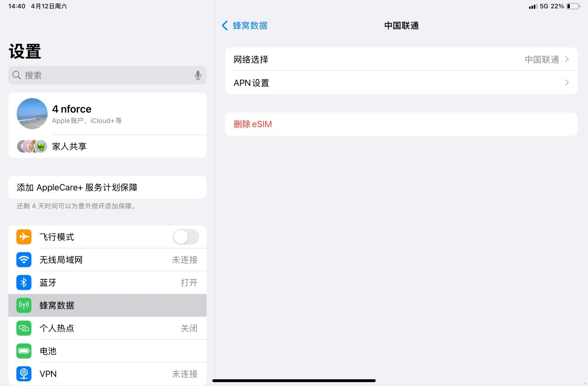
Task: Open 家人共享 settings
Action: point(107,146)
